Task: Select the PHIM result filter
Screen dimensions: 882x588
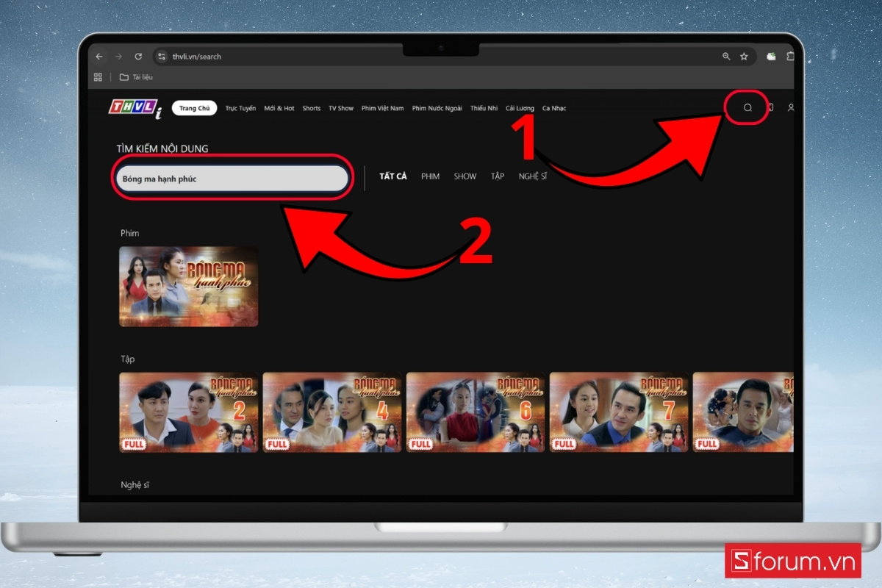Action: [x=430, y=176]
